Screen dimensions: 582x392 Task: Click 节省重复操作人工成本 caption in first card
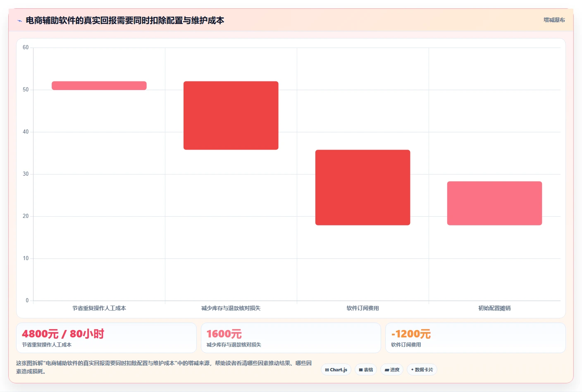point(47,345)
